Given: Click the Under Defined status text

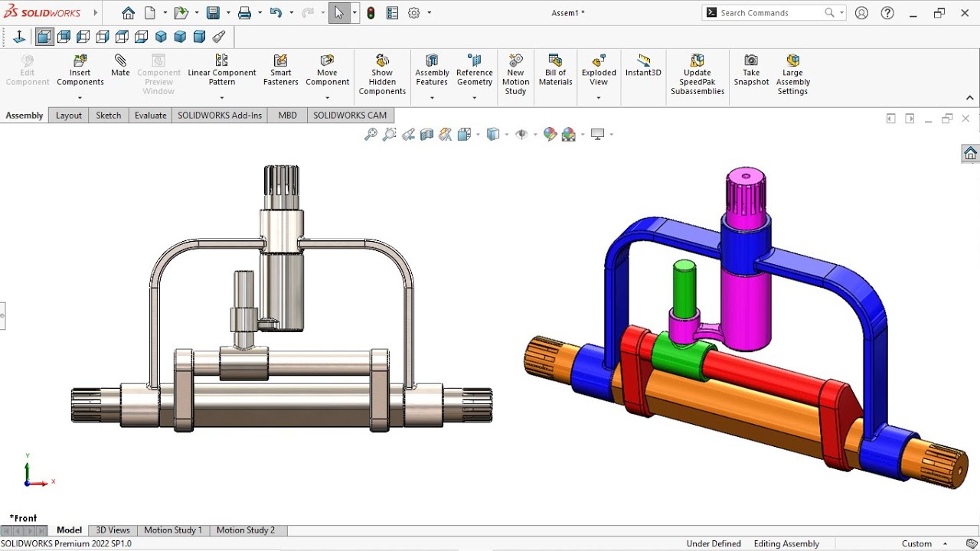Looking at the screenshot, I should (x=714, y=544).
